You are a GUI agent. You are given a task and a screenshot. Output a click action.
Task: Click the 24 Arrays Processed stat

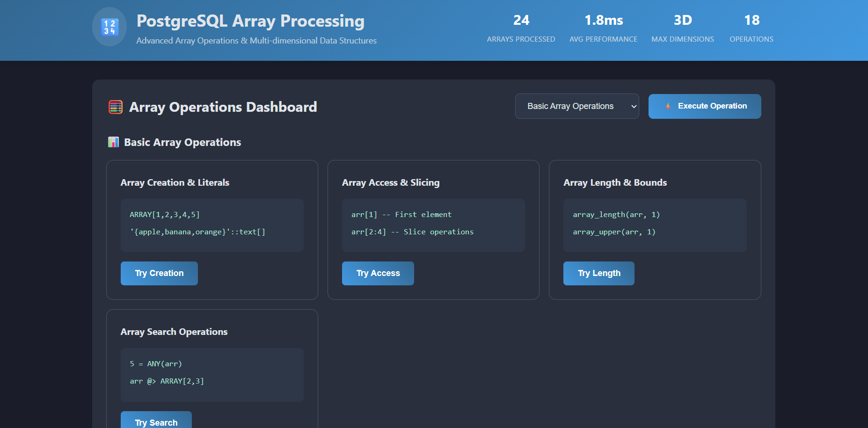coord(521,27)
